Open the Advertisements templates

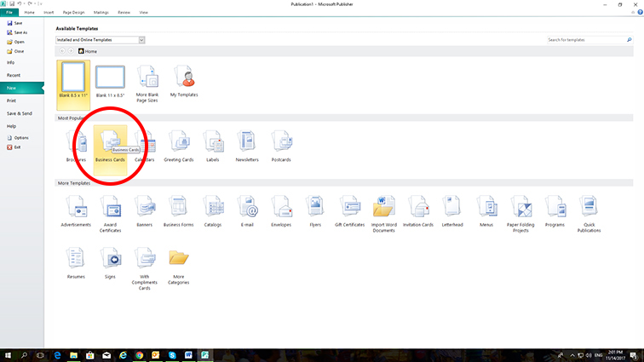(x=76, y=211)
